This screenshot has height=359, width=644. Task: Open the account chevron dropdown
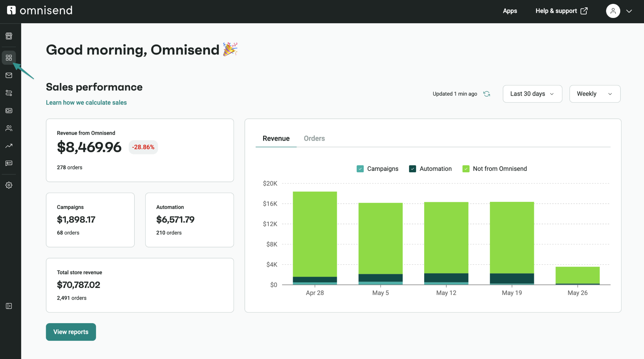[629, 11]
